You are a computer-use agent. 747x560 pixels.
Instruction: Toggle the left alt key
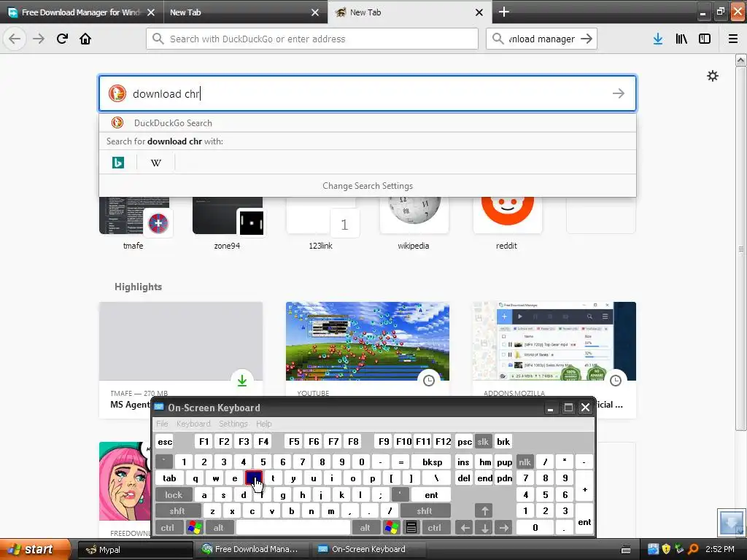[219, 527]
